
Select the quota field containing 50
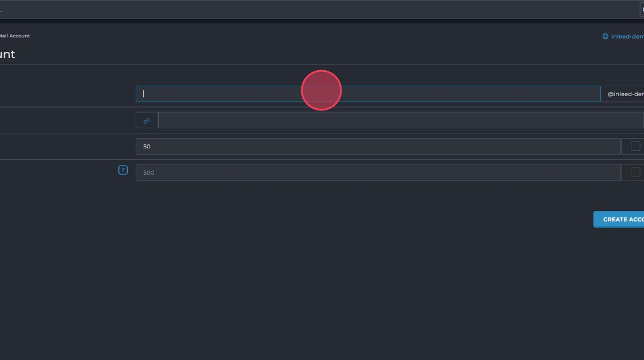[378, 146]
